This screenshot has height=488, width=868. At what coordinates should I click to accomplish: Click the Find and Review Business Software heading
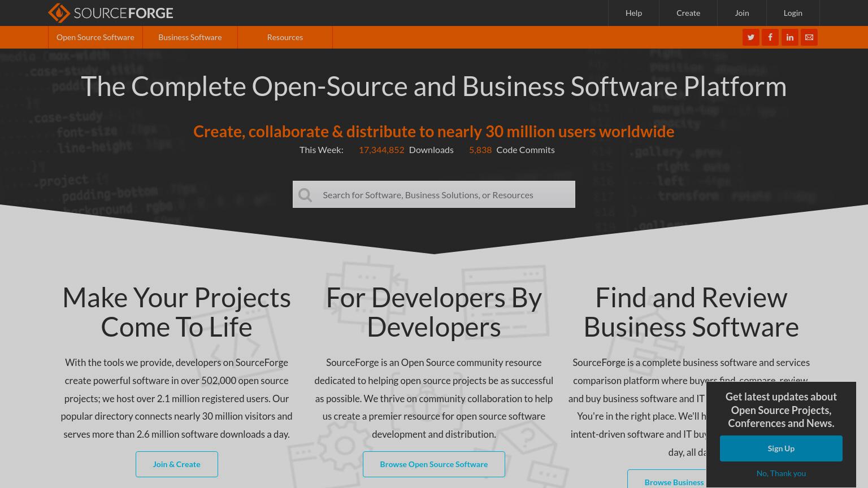coord(691,312)
